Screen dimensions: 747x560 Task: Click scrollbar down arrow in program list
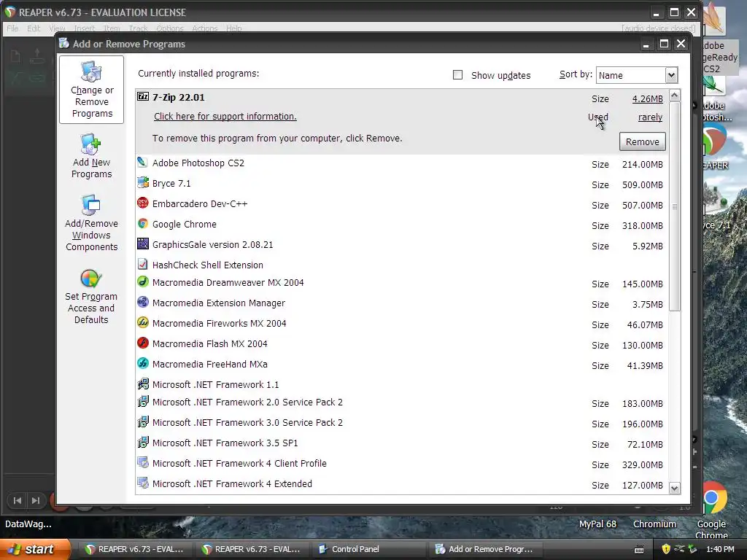tap(674, 488)
